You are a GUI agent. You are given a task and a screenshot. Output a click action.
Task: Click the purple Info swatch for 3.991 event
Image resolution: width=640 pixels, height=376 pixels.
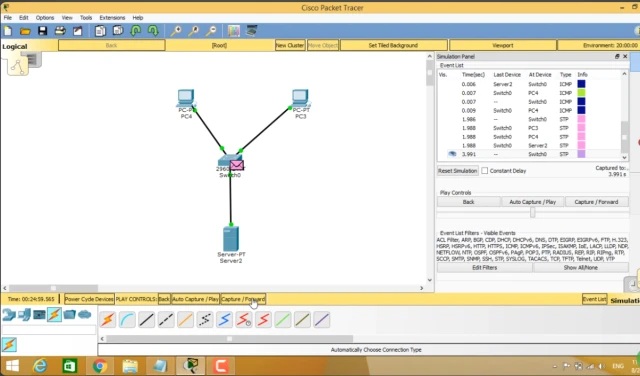point(581,154)
